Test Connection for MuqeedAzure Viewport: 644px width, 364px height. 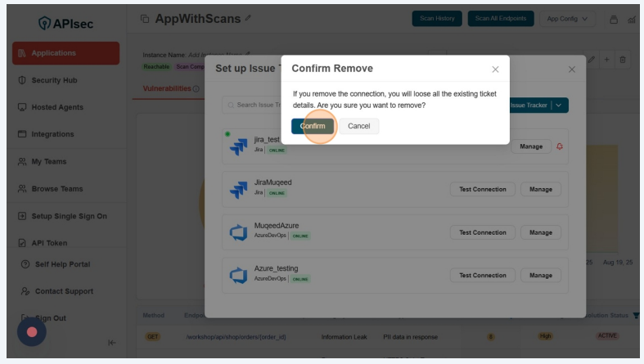pyautogui.click(x=482, y=232)
